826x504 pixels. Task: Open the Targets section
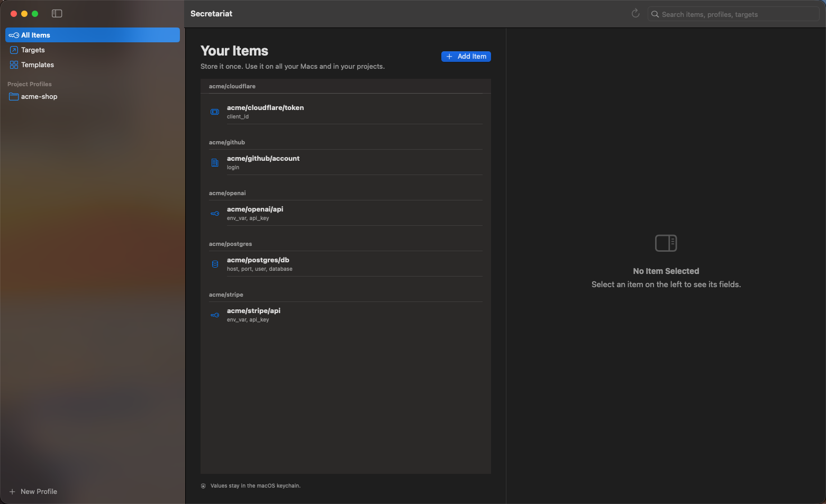point(93,50)
